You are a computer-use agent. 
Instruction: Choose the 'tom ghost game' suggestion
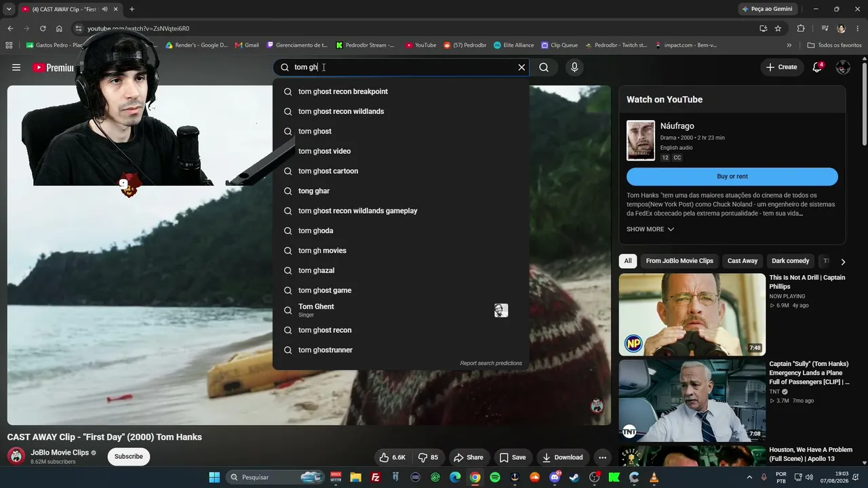coord(401,290)
